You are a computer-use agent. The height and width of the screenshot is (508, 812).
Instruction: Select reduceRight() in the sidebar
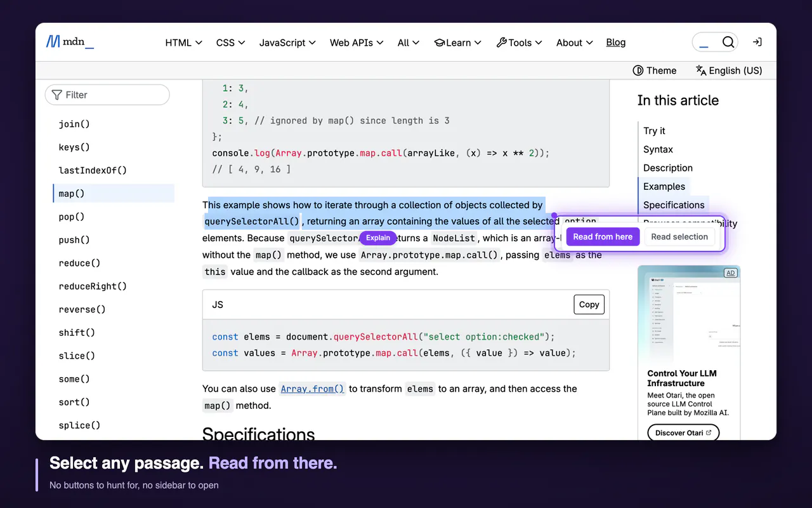click(x=93, y=286)
